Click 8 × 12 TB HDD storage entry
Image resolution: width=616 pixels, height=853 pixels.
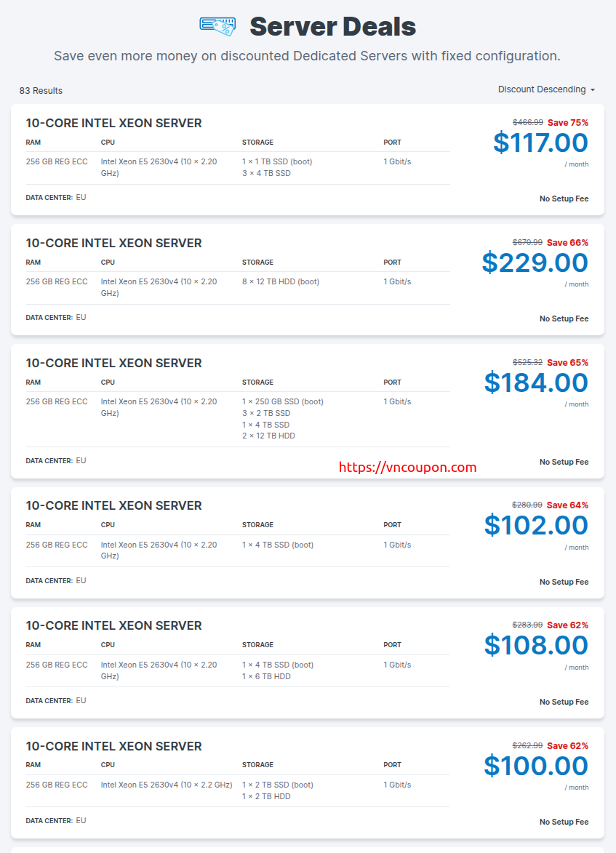281,281
